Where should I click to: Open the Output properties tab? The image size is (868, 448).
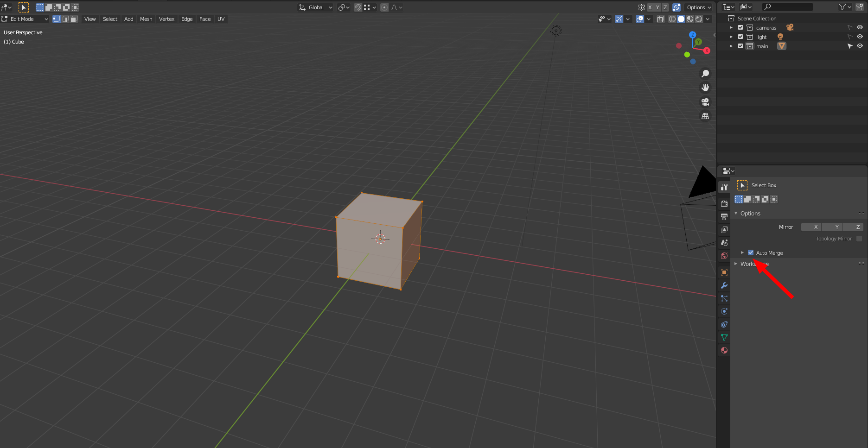(724, 216)
